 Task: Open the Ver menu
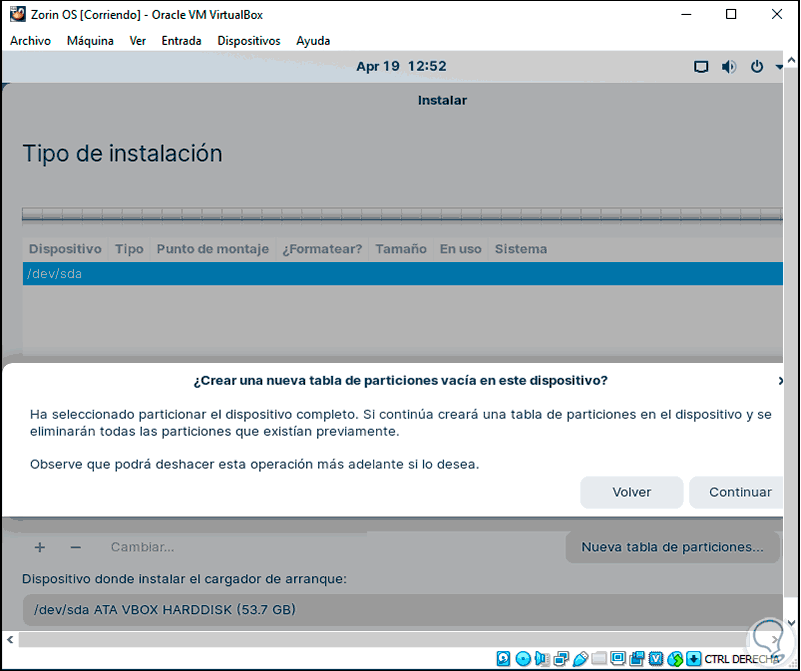(x=137, y=41)
